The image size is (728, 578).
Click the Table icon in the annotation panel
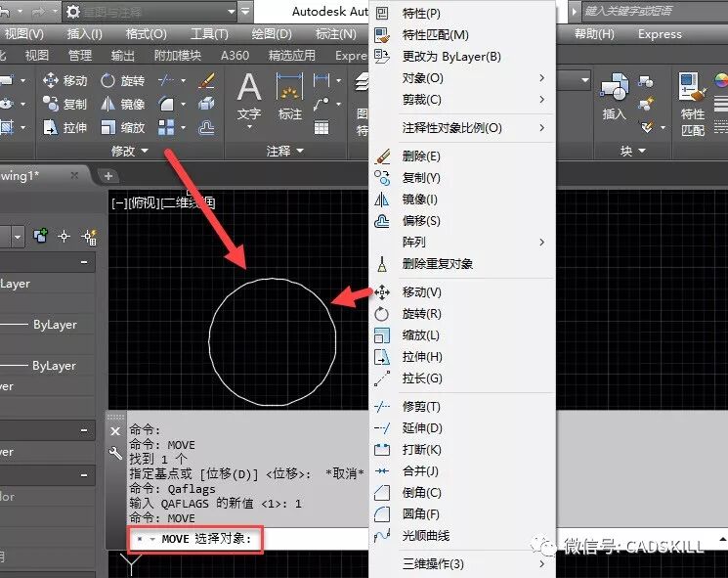click(x=321, y=127)
